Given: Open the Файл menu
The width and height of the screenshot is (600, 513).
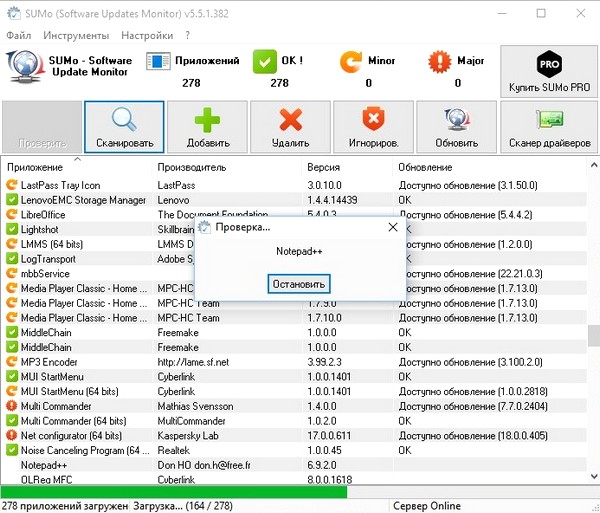Looking at the screenshot, I should coord(19,35).
